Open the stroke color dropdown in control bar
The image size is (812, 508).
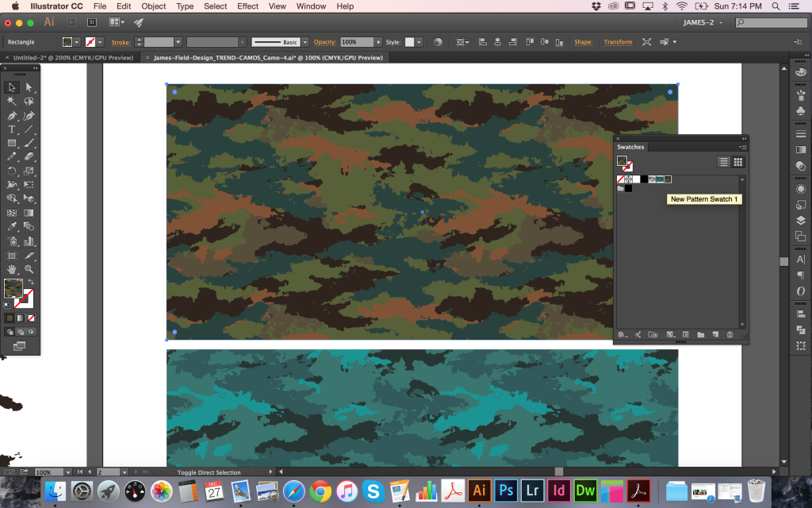pos(100,42)
